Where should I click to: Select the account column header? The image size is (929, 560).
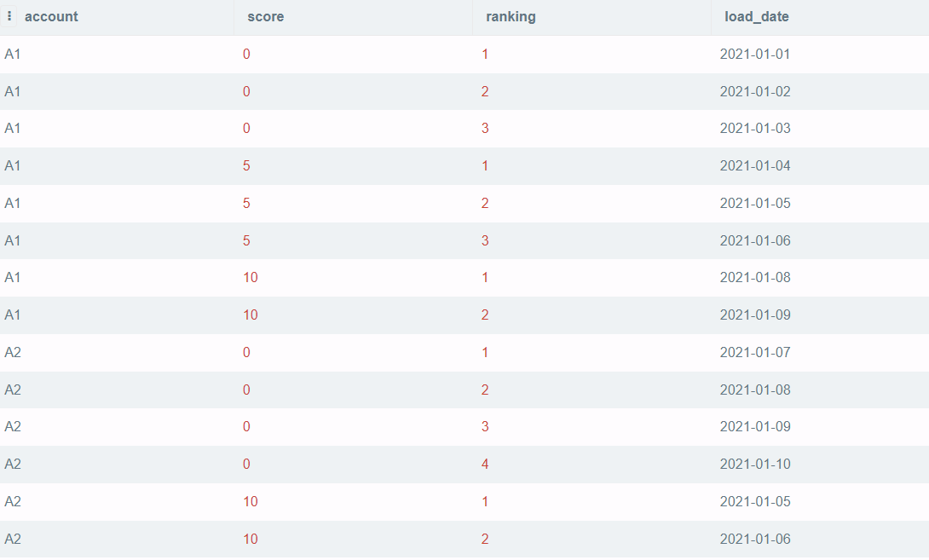click(51, 16)
